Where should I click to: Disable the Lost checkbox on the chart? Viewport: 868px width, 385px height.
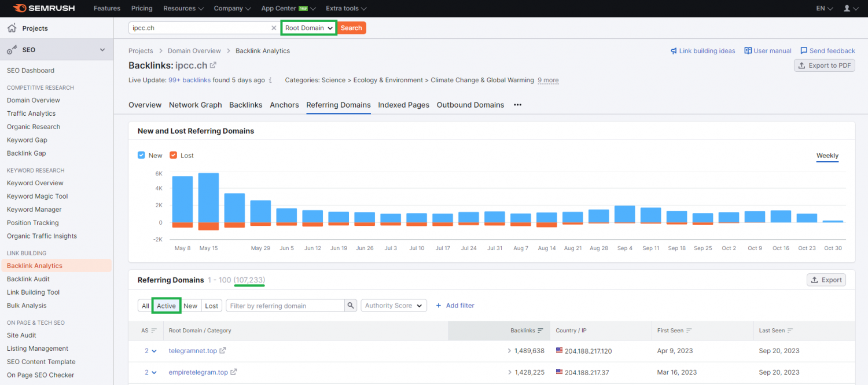point(173,155)
